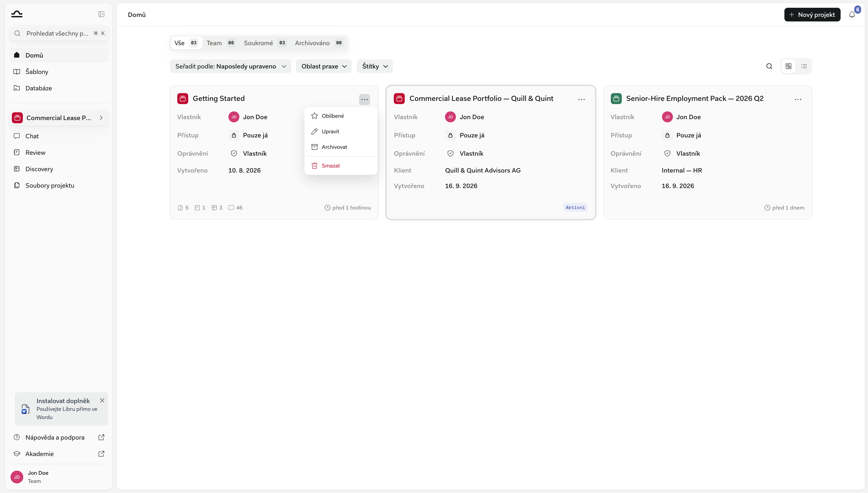Switch to list view
This screenshot has width=868, height=493.
(x=804, y=66)
